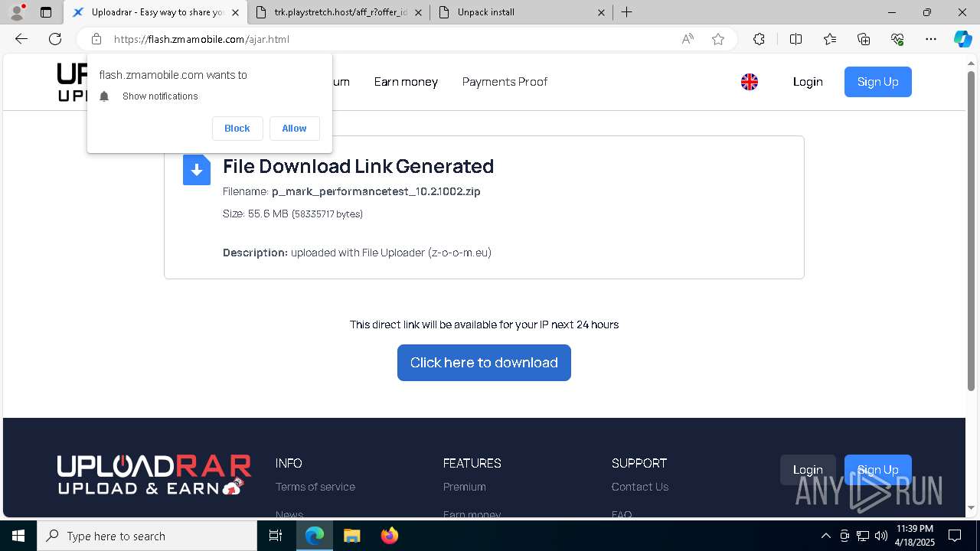980x551 pixels.
Task: Click the footer Sign Up button
Action: click(x=877, y=470)
